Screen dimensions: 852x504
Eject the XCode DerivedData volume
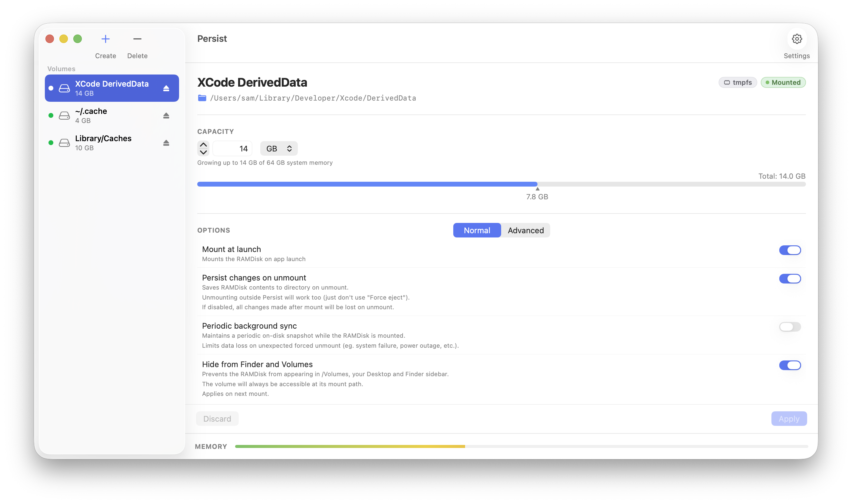(x=166, y=88)
